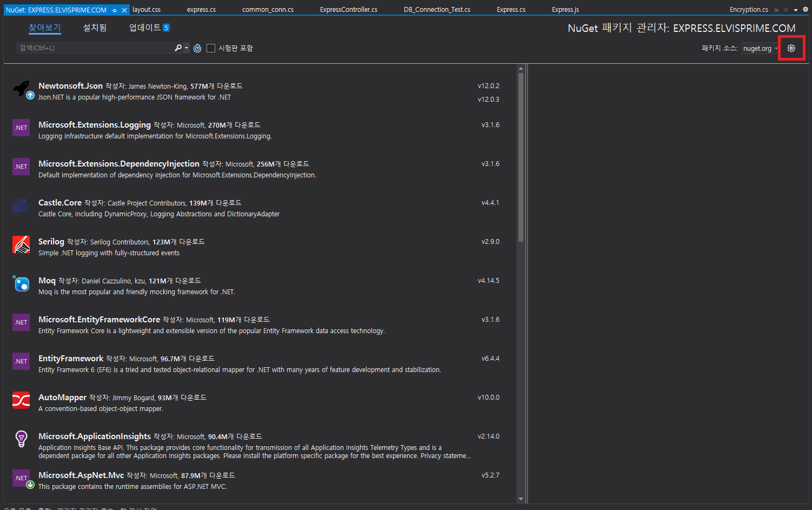Image resolution: width=812 pixels, height=510 pixels.
Task: Select Microsoft.Extensions.DependencyInjection package name
Action: tap(119, 164)
